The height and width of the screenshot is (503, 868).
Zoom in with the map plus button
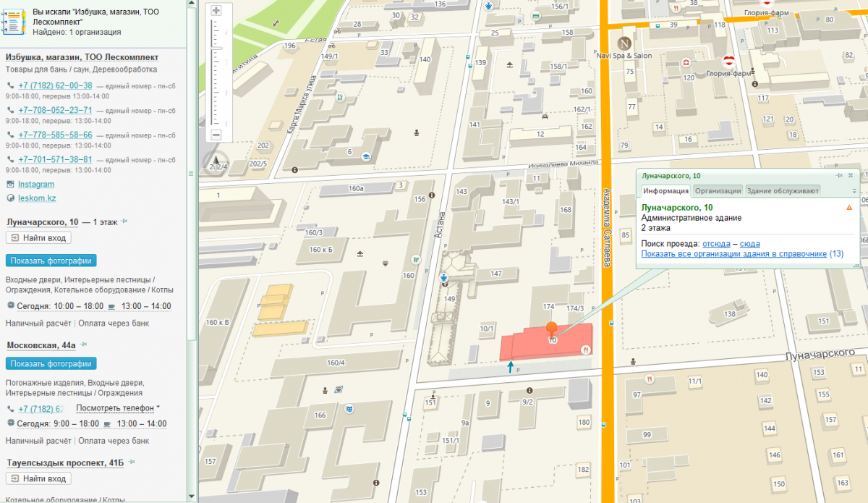point(216,10)
